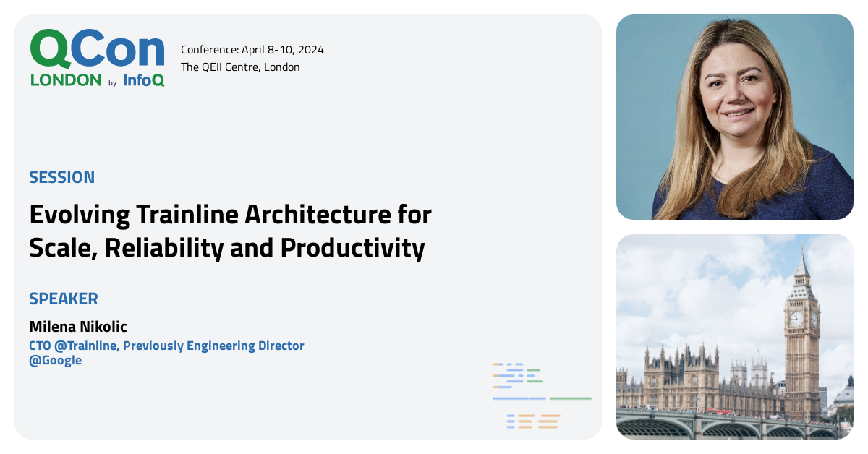Click the 'SESSION' heading label
The image size is (868, 454).
(x=62, y=177)
